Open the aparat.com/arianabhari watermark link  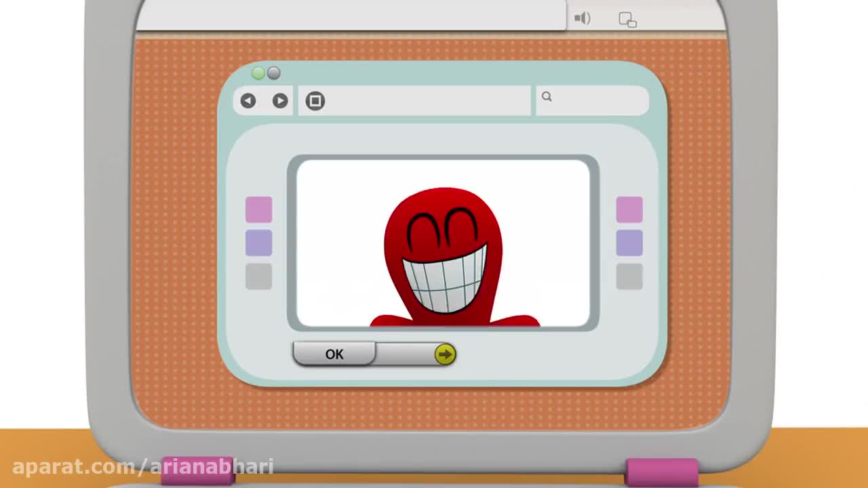pyautogui.click(x=142, y=466)
